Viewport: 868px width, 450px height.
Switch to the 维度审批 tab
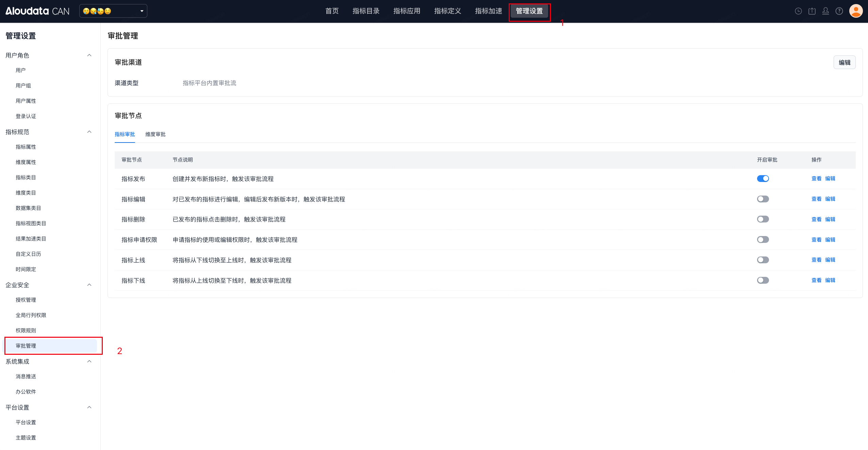(155, 134)
